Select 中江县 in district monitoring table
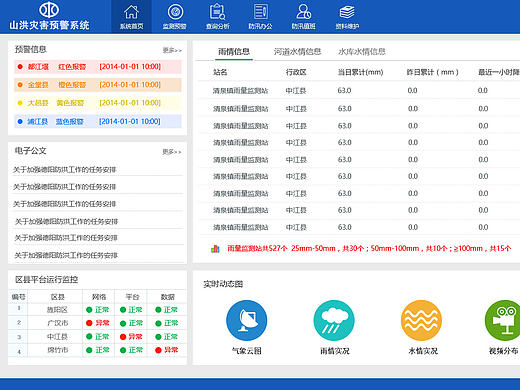Image resolution: width=520 pixels, height=390 pixels. point(57,337)
